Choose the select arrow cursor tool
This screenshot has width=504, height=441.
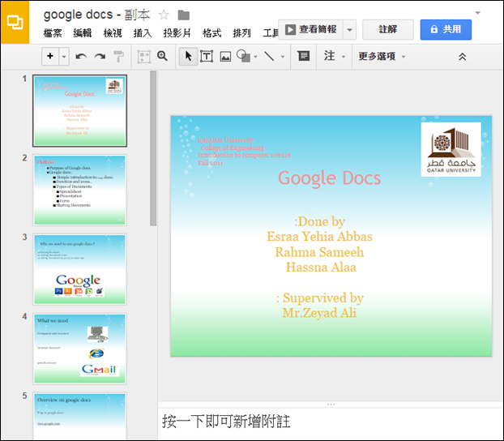(x=188, y=56)
